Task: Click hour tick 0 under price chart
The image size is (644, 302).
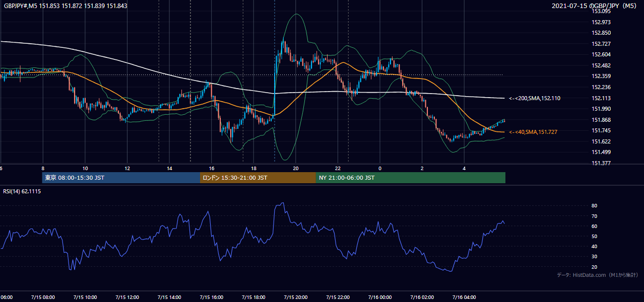Action: (x=380, y=169)
